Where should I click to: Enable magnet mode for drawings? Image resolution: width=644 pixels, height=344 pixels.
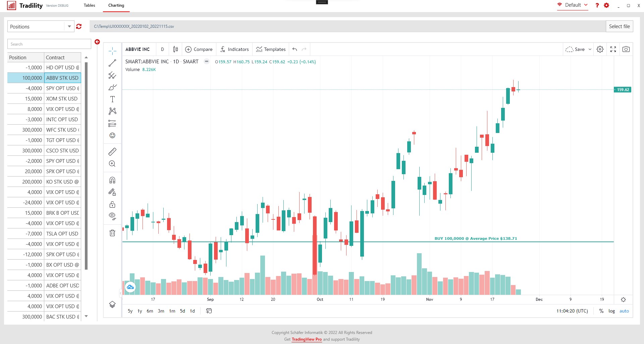click(x=112, y=180)
